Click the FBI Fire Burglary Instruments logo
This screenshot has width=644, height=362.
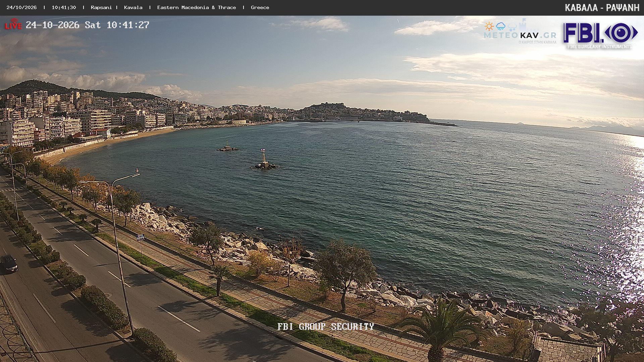pos(600,36)
